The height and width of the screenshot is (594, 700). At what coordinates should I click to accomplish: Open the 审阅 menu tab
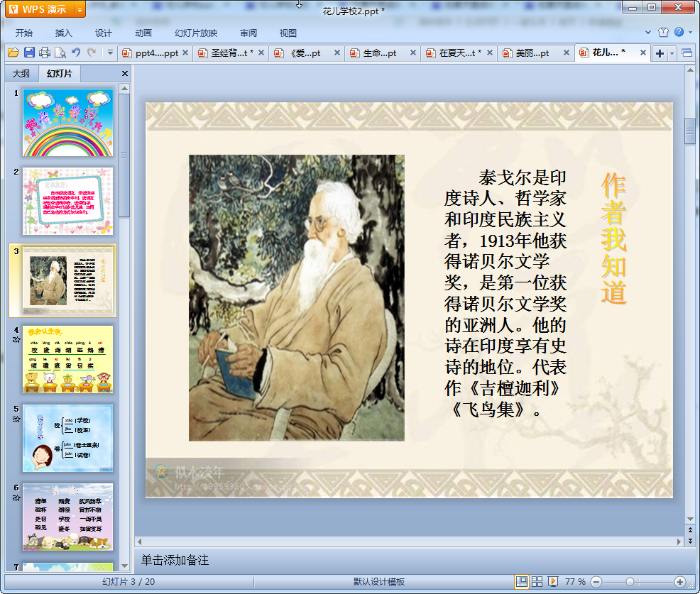pos(248,33)
